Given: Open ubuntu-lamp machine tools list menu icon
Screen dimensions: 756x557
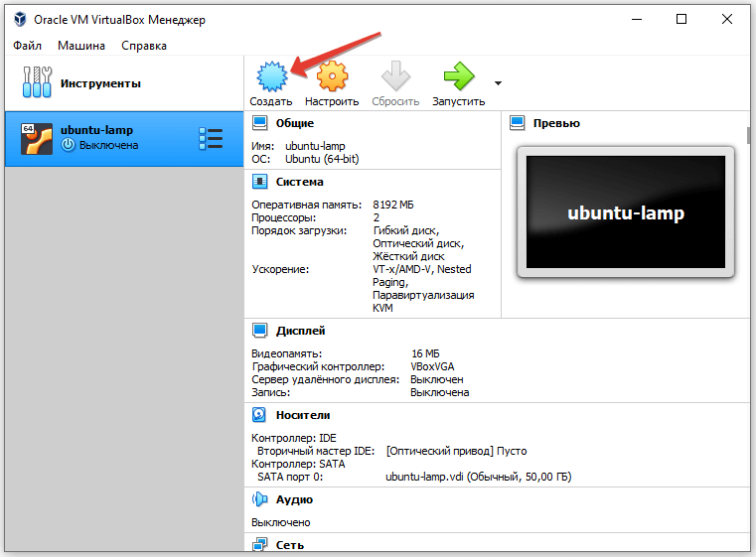Looking at the screenshot, I should pyautogui.click(x=211, y=139).
